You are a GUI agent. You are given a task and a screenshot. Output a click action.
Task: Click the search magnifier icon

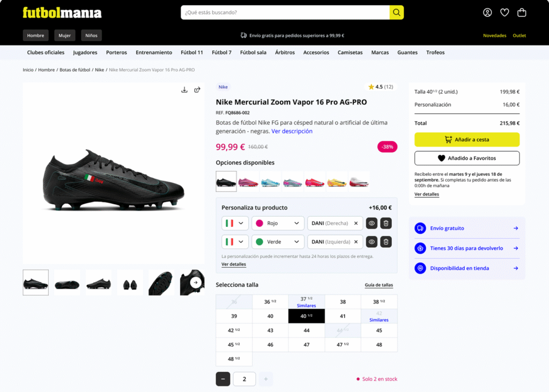click(x=396, y=12)
